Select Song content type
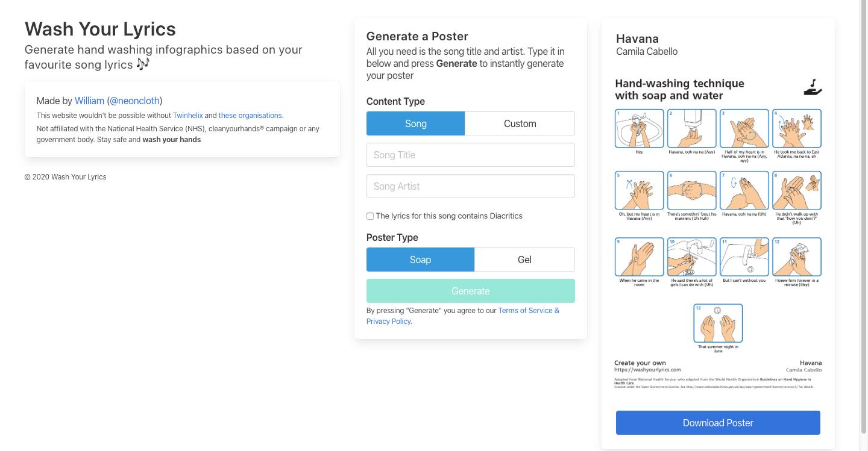Viewport: 868px width, 451px height. click(415, 123)
